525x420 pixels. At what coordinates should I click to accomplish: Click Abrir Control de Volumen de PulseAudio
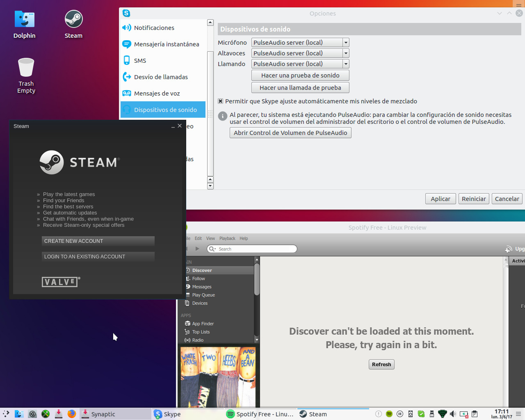coord(290,133)
